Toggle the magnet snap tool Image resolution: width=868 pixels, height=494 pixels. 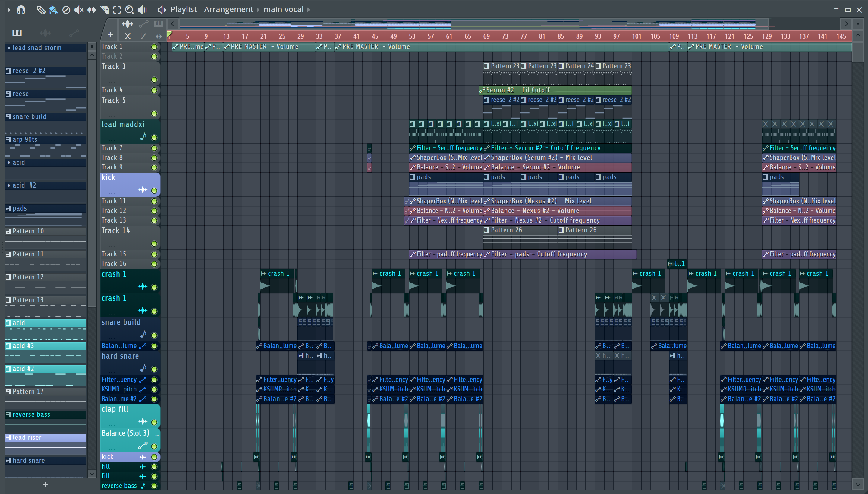[x=21, y=10]
